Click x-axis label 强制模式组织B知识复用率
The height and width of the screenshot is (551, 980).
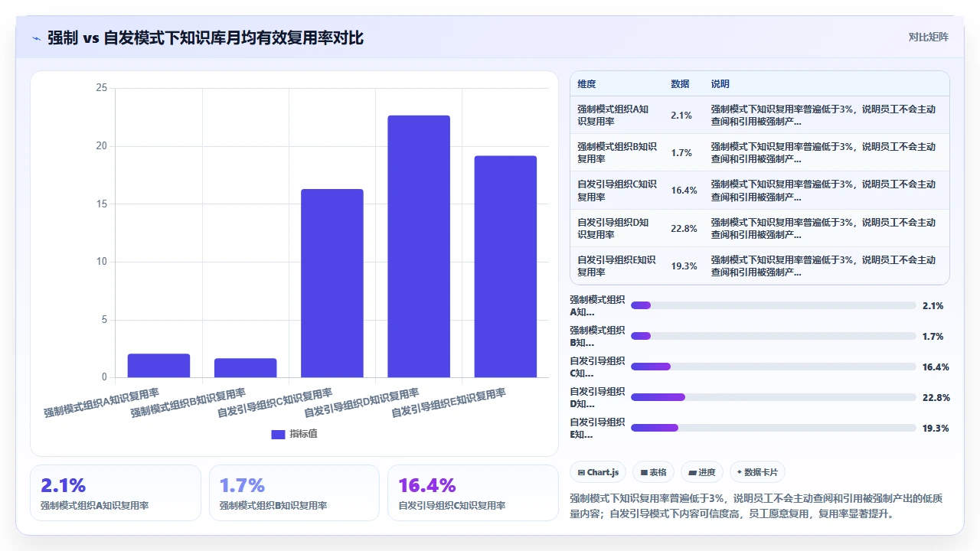[188, 403]
